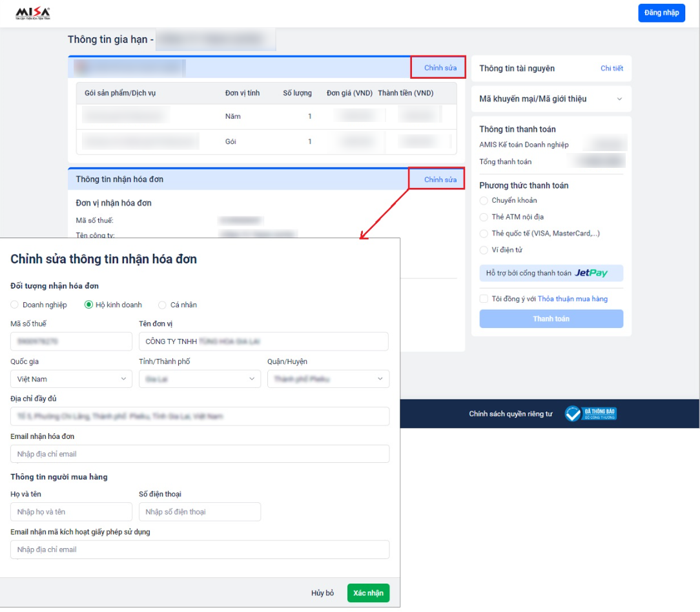Open the 'Quốc gia' dropdown
The width and height of the screenshot is (700, 612).
(x=71, y=379)
